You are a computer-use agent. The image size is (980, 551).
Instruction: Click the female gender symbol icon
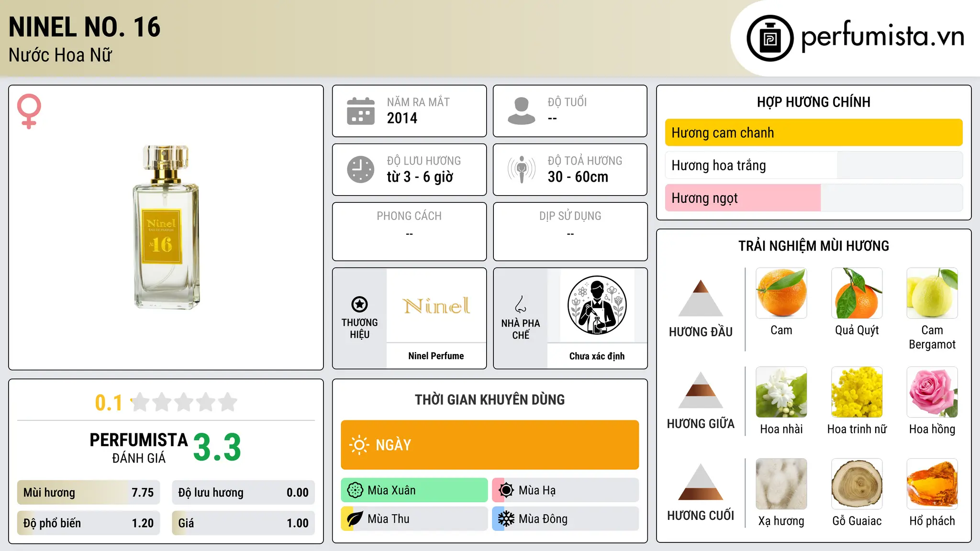(x=29, y=111)
